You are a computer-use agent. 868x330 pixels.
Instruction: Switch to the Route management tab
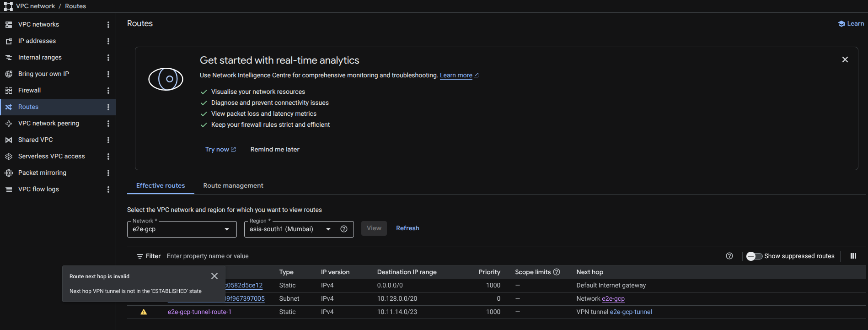[x=233, y=186]
